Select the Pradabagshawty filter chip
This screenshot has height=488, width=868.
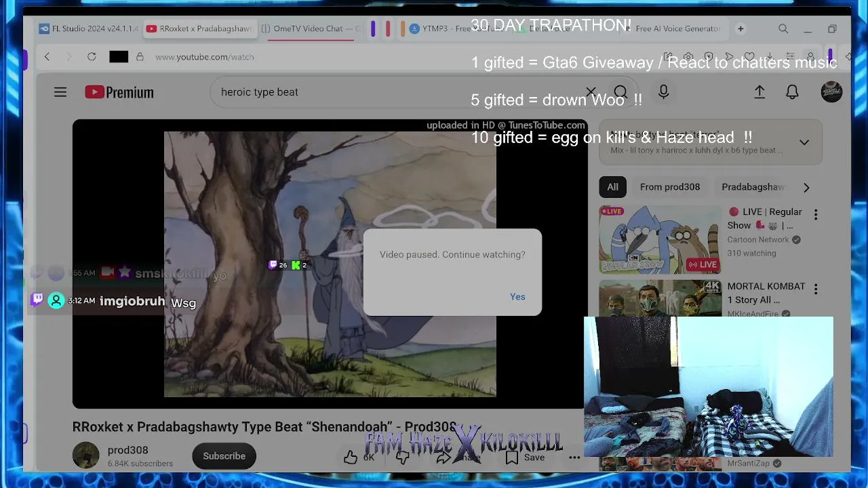pyautogui.click(x=753, y=187)
